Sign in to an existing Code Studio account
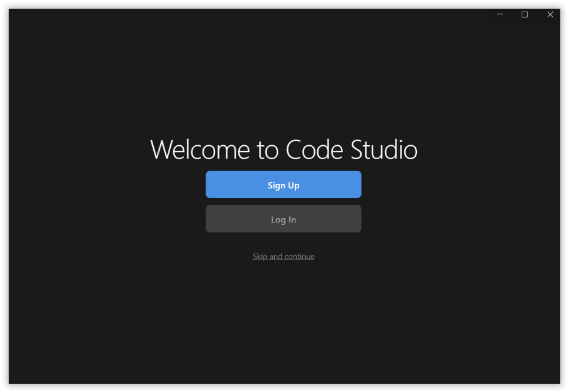The image size is (569, 392). [283, 219]
